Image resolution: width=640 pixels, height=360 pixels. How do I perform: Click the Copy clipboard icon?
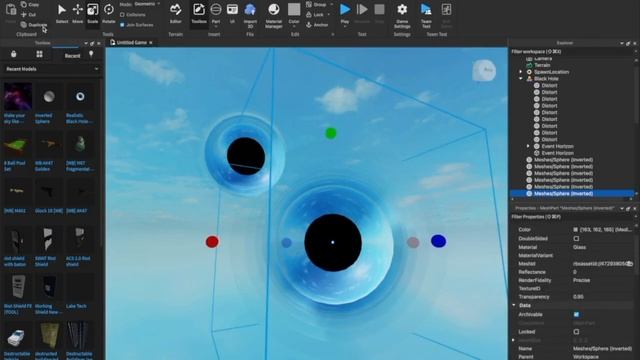click(24, 4)
